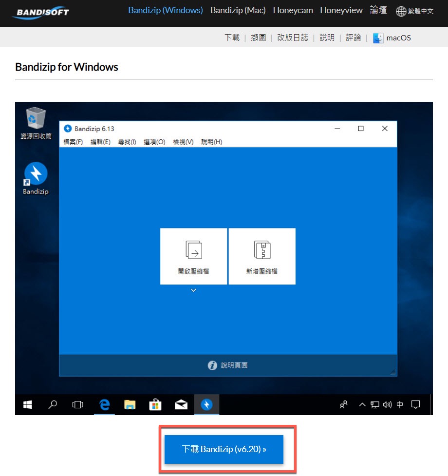
Task: Click the macOS text link in the submenu
Action: click(398, 38)
